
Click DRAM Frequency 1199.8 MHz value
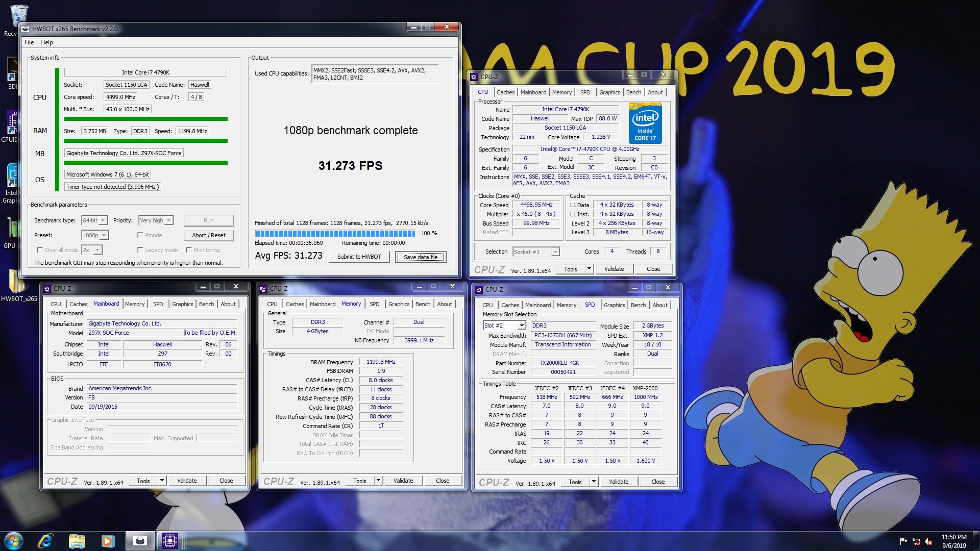pos(381,362)
